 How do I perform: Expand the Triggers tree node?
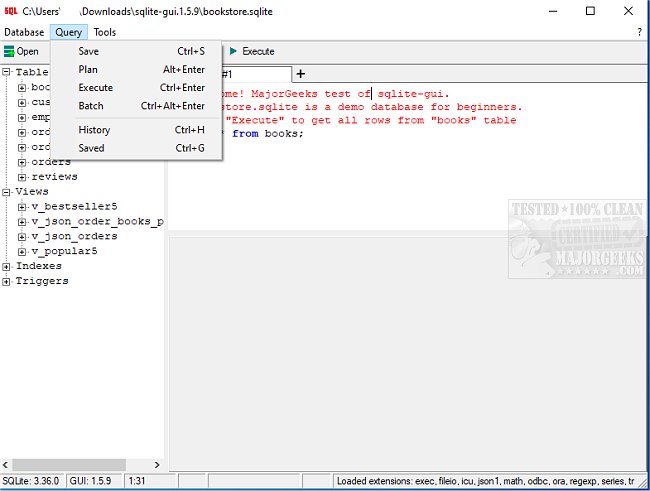click(6, 282)
